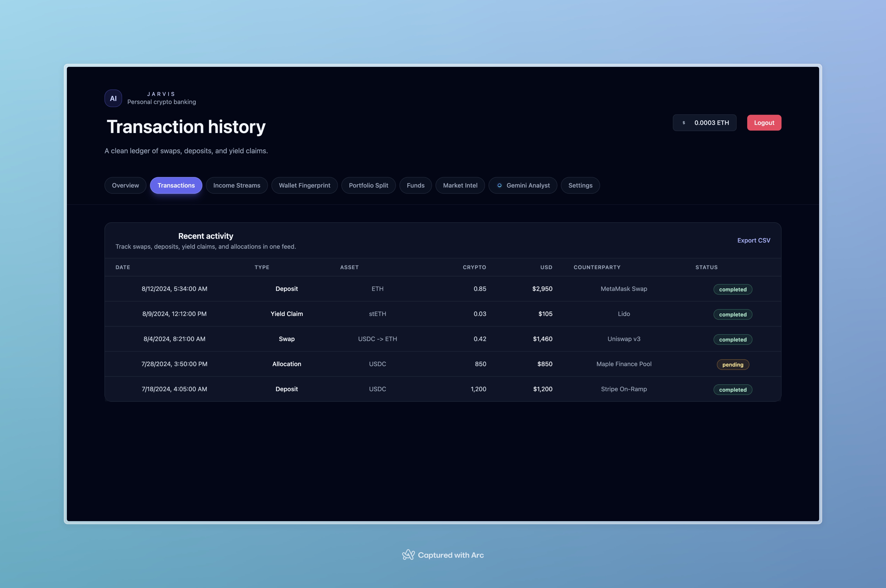The image size is (886, 588).
Task: Open the Overview tab
Action: (x=125, y=185)
